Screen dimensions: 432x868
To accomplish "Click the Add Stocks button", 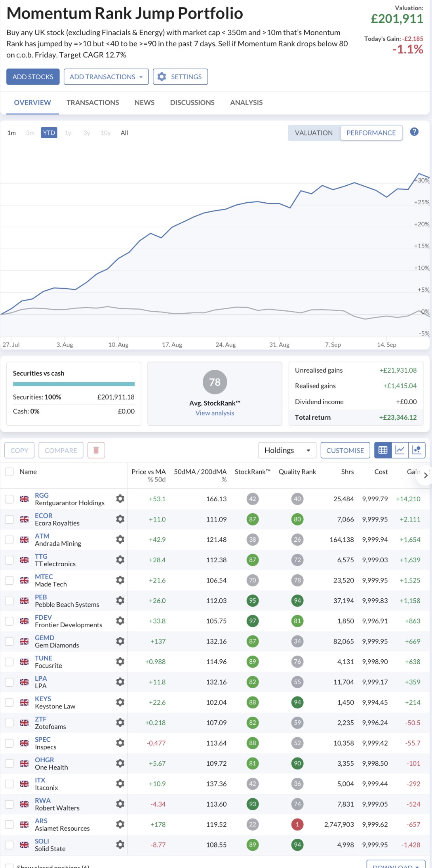I will click(33, 77).
